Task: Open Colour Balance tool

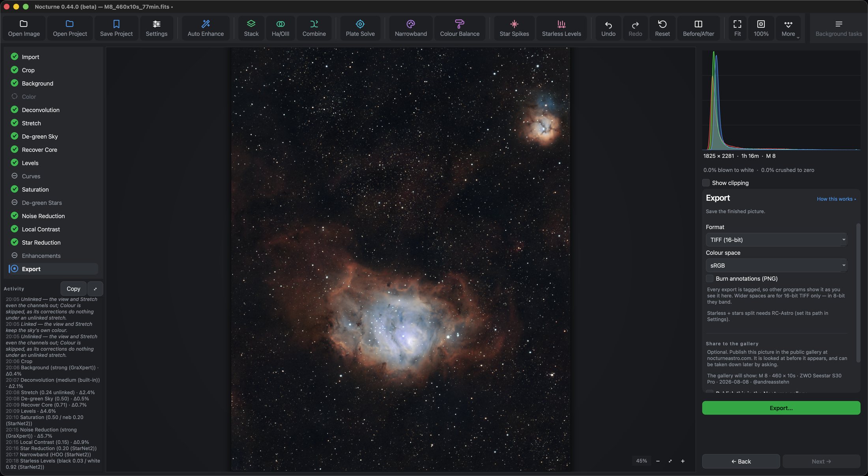Action: point(460,28)
